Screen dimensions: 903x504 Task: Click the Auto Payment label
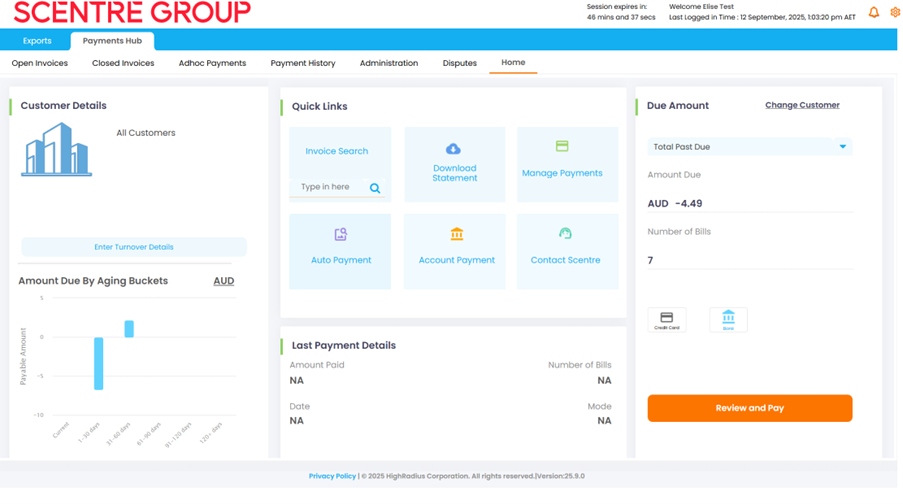tap(341, 260)
